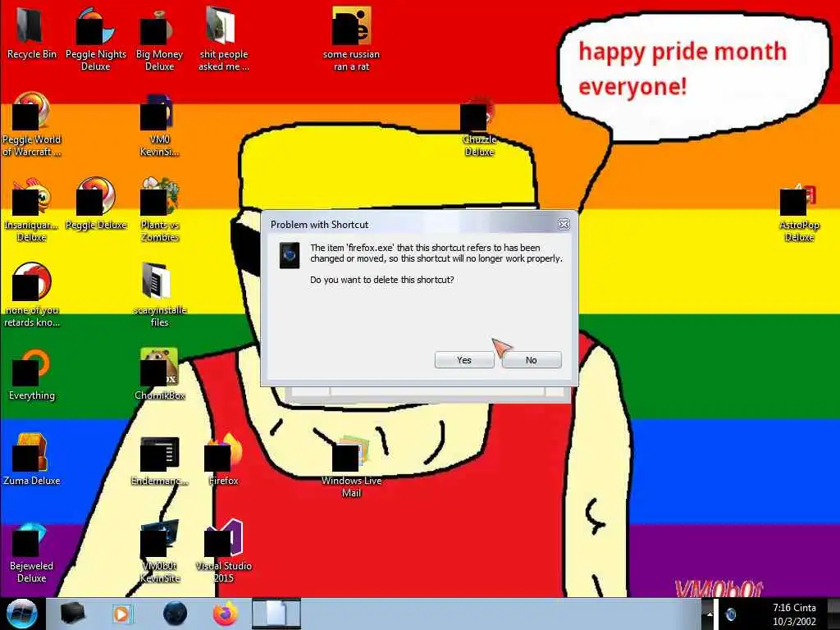
Task: Open the 'shit people asked me' folder
Action: click(223, 40)
